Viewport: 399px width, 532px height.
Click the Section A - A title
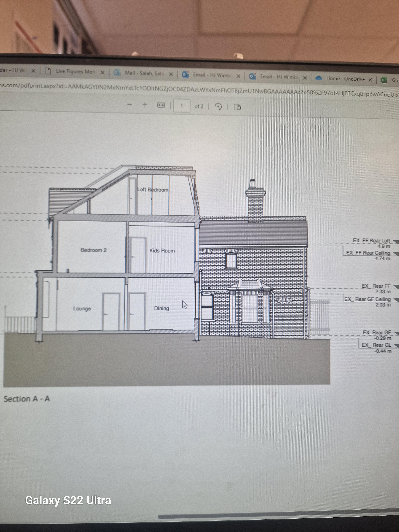pyautogui.click(x=26, y=399)
